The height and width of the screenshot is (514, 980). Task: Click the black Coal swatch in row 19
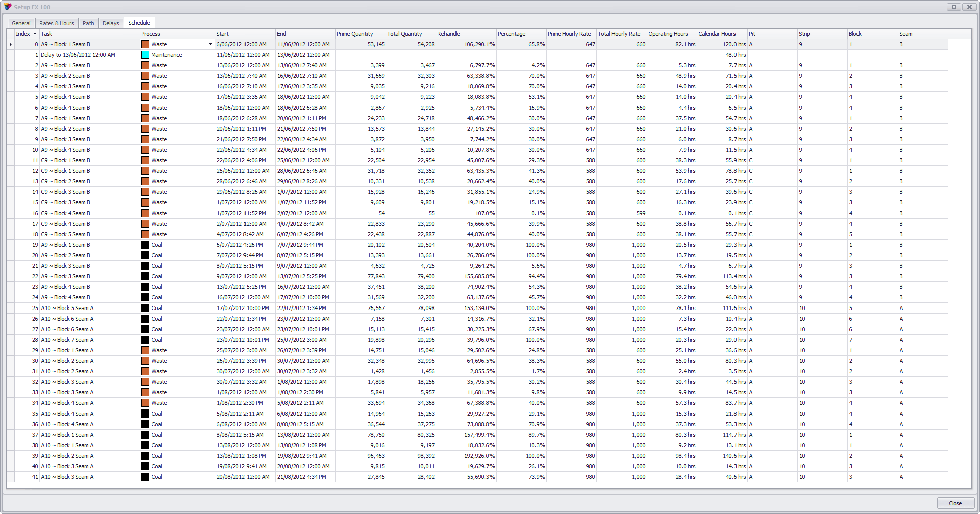pos(145,245)
